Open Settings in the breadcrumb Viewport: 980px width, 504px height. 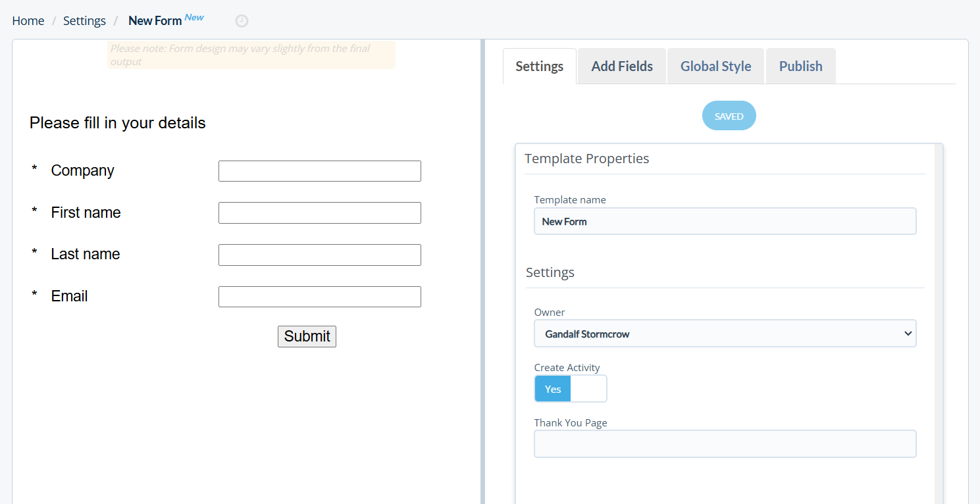pyautogui.click(x=84, y=20)
